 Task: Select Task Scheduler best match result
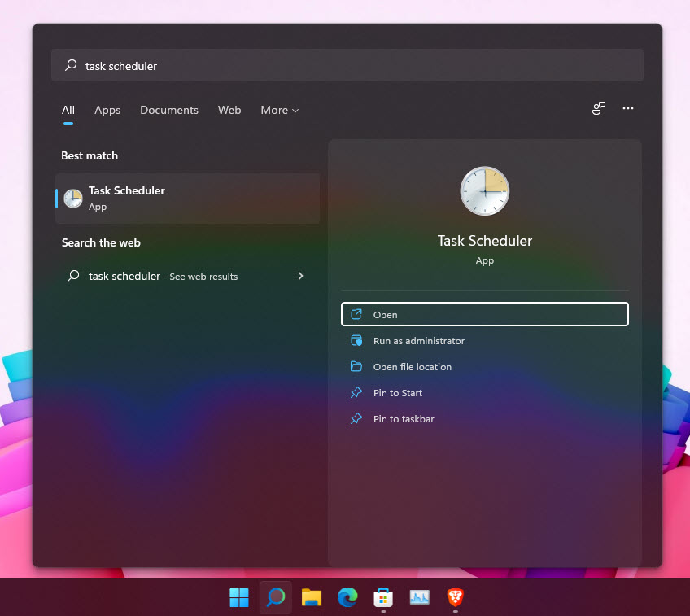pyautogui.click(x=188, y=199)
